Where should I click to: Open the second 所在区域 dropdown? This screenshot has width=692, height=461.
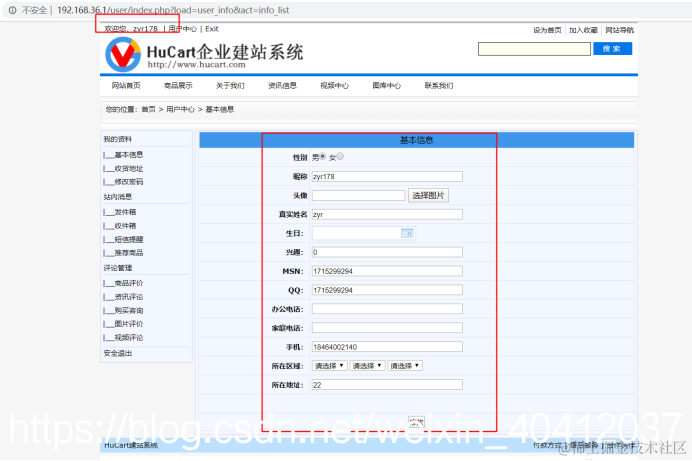[x=367, y=366]
